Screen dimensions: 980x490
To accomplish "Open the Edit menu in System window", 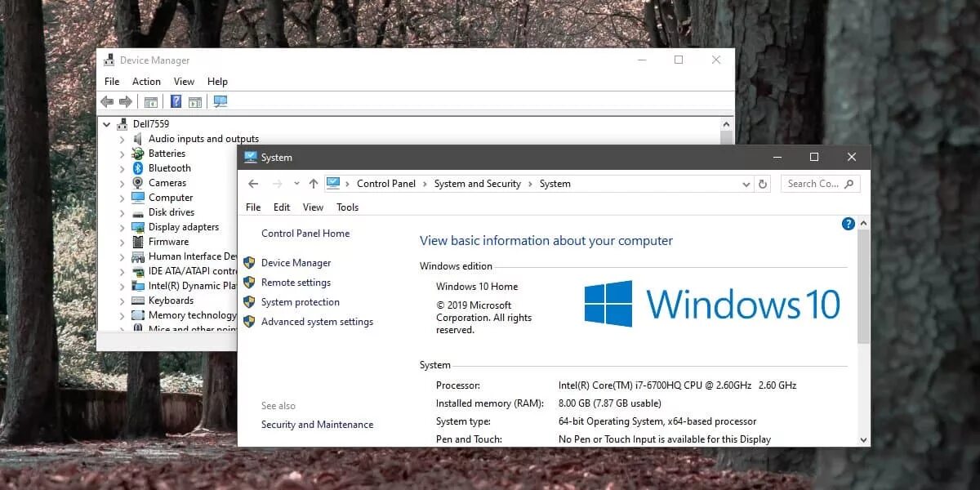I will pos(282,207).
